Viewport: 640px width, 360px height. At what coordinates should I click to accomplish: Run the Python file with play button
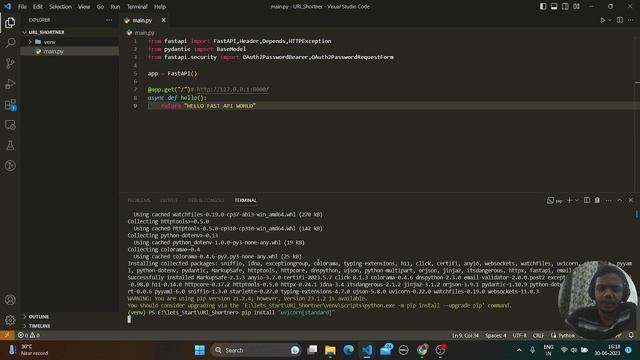coord(602,20)
